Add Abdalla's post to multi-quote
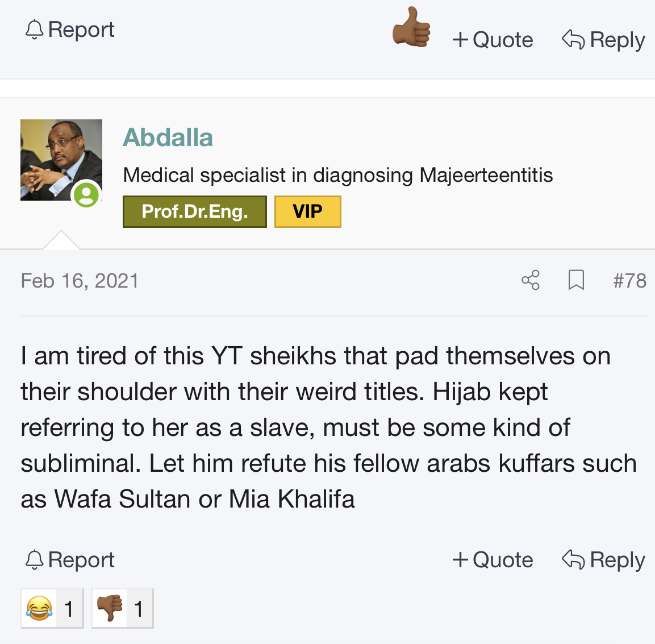Image resolution: width=655 pixels, height=644 pixels. pyautogui.click(x=493, y=560)
